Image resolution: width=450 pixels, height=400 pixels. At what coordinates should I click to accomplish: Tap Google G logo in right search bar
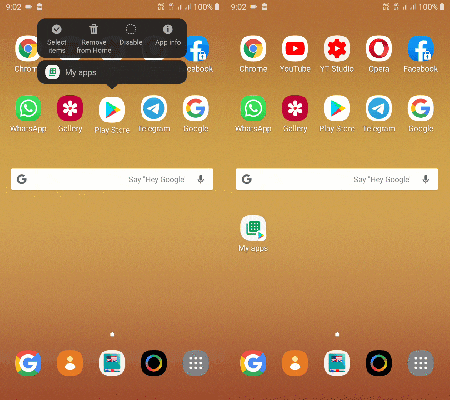click(x=247, y=179)
